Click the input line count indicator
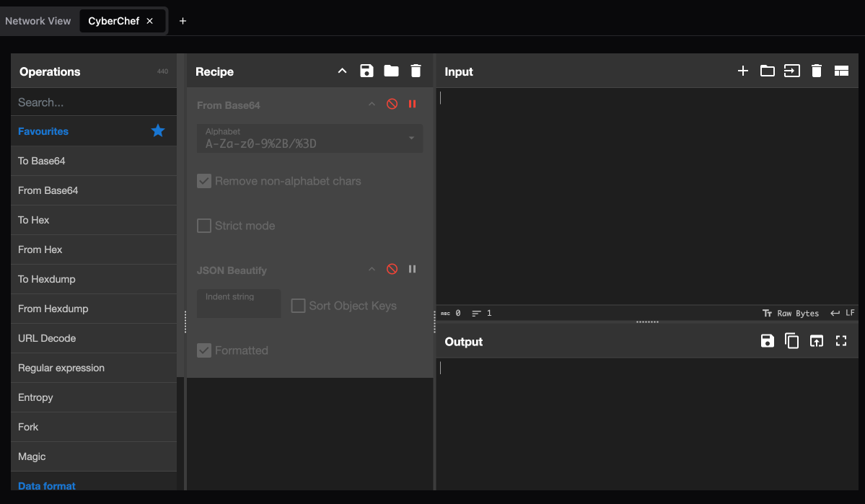This screenshot has height=504, width=865. pyautogui.click(x=482, y=313)
